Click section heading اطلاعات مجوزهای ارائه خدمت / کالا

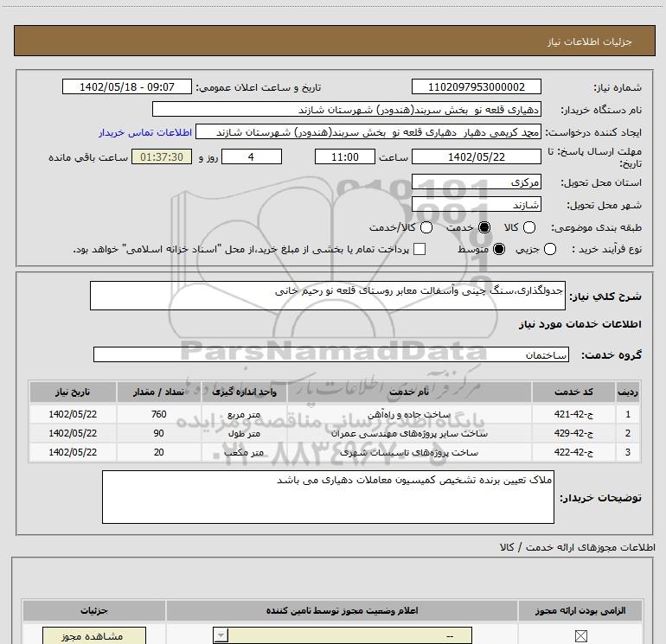coord(578,547)
